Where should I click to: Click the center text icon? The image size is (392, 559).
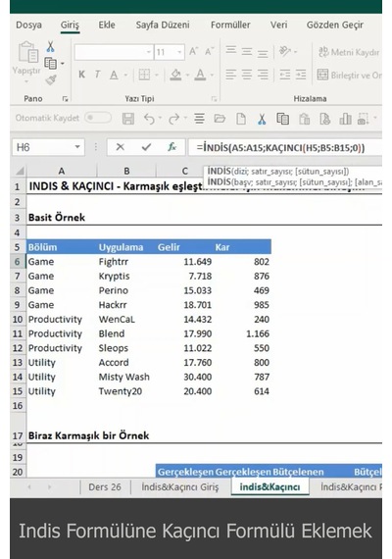coord(247,75)
